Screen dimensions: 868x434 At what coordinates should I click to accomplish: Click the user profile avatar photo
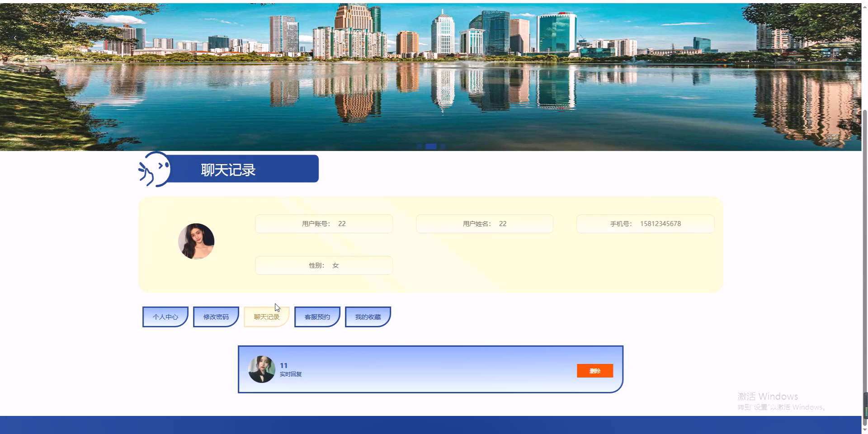[x=196, y=241]
